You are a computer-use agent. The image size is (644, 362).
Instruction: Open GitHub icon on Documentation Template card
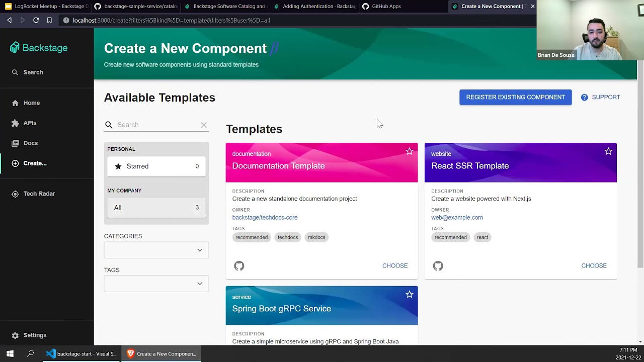point(239,266)
